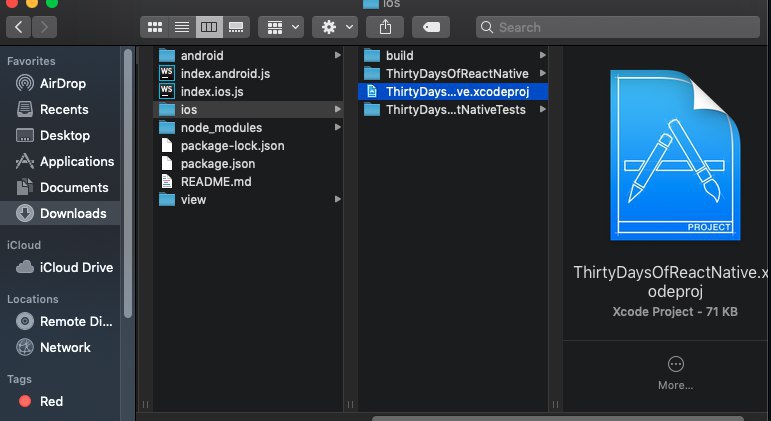Select the node_modules folder

[248, 128]
